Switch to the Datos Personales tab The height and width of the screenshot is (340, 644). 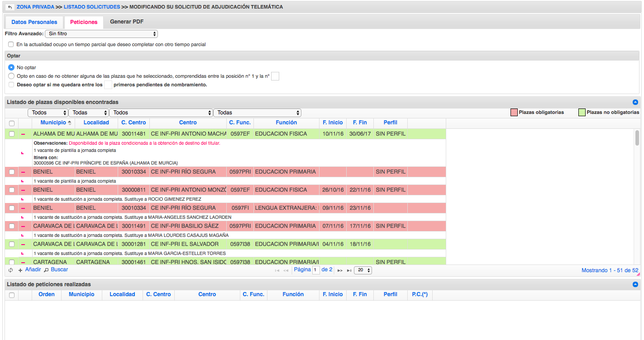(x=34, y=22)
